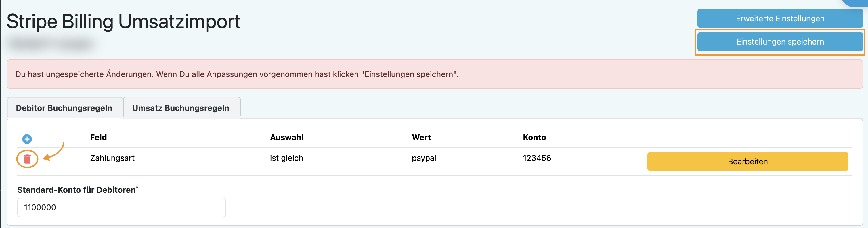Click the yellow Bearbeiten button
The image size is (868, 228).
click(x=747, y=161)
